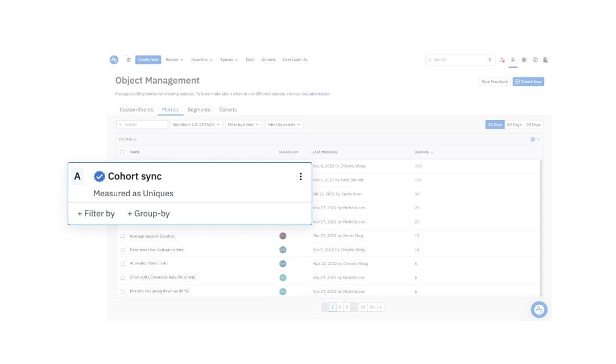
Task: Open the help question mark icon
Action: [535, 60]
